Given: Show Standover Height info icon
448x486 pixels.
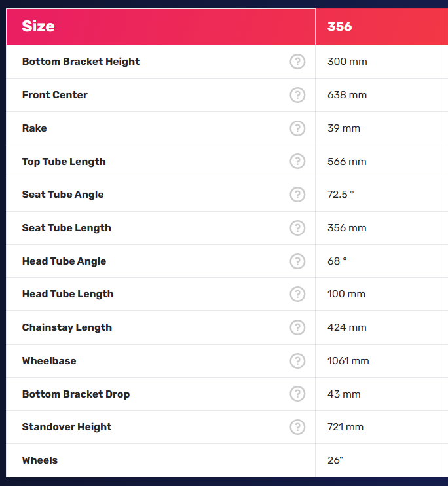Looking at the screenshot, I should point(297,427).
